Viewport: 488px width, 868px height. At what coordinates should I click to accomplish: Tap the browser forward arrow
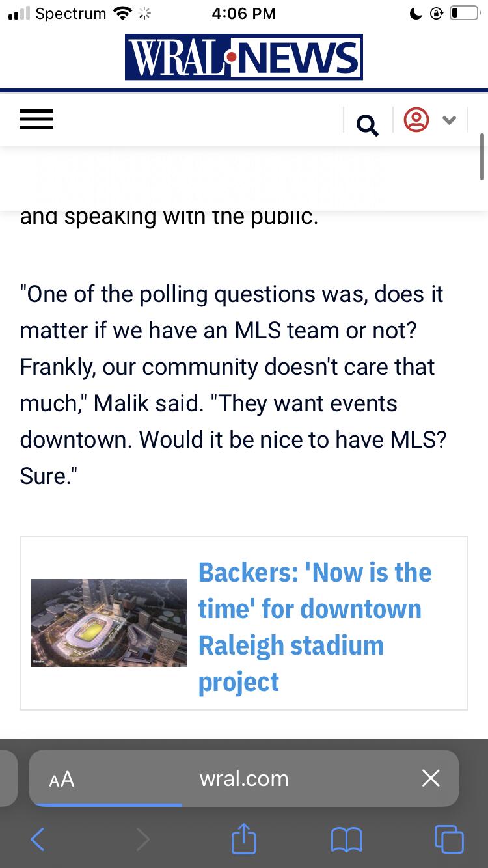(x=142, y=839)
